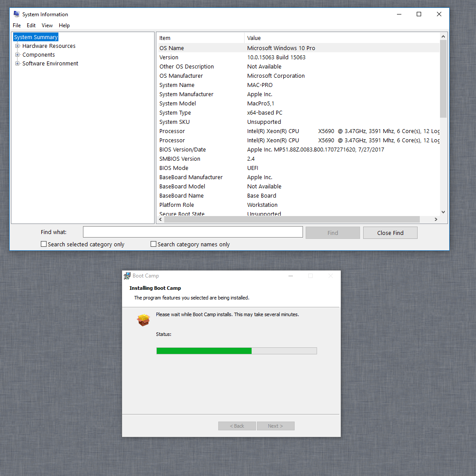The image size is (476, 476).
Task: Click the value MAC-PRO
Action: click(260, 85)
